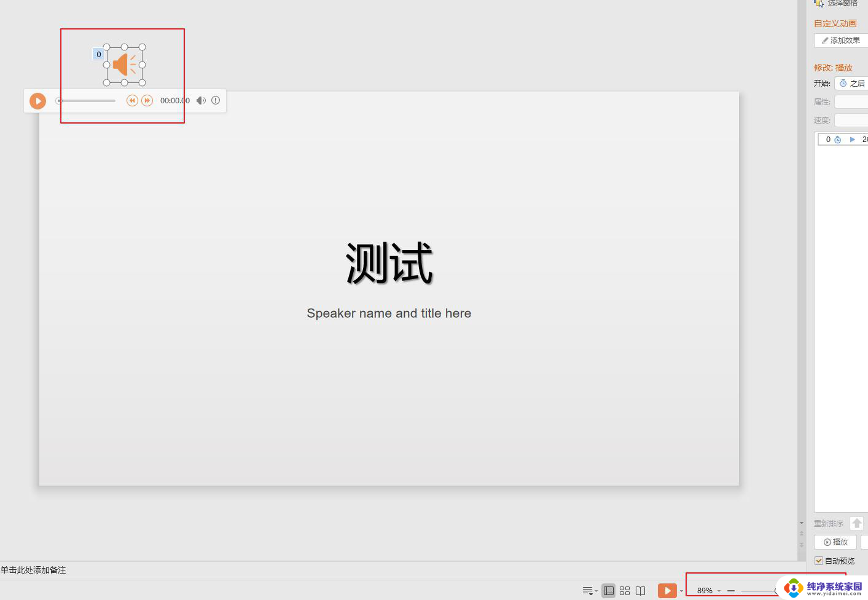Click the 自定义动画 custom animation heading

835,23
